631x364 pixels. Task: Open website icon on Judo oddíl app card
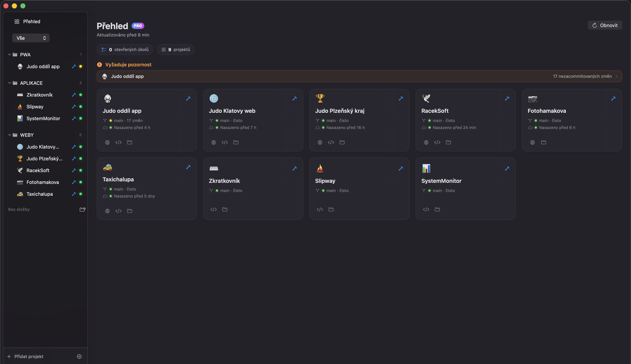[107, 142]
